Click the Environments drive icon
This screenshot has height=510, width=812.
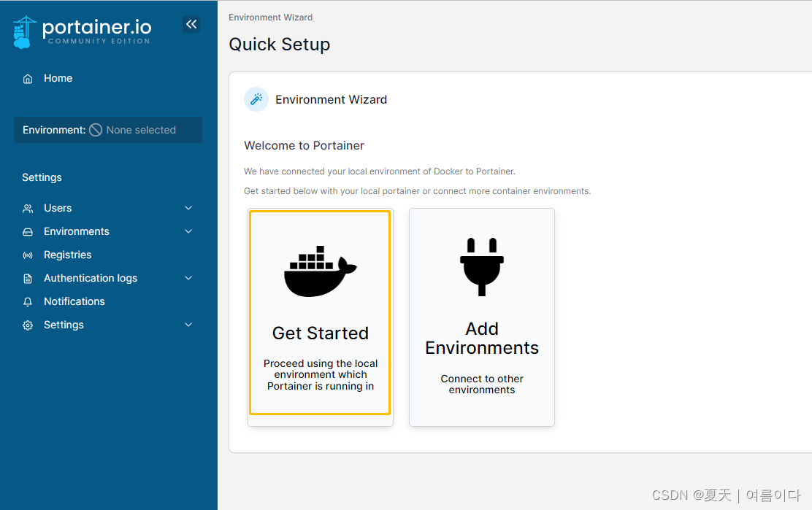pyautogui.click(x=28, y=232)
